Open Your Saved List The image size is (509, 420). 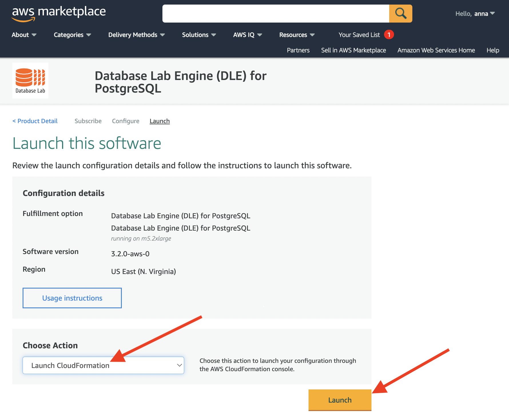pos(359,35)
